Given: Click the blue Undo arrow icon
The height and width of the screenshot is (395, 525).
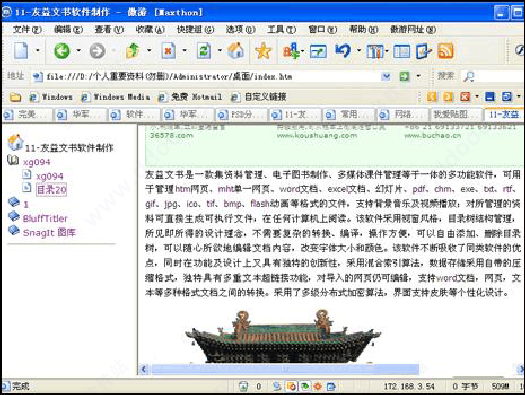Looking at the screenshot, I should pos(343,51).
